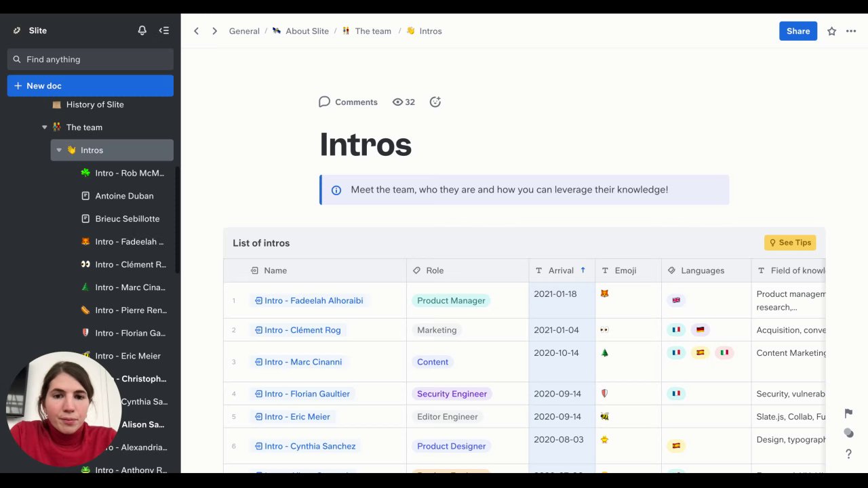Click arrival date 2021-01-18
Viewport: 868px width, 488px height.
[555, 294]
